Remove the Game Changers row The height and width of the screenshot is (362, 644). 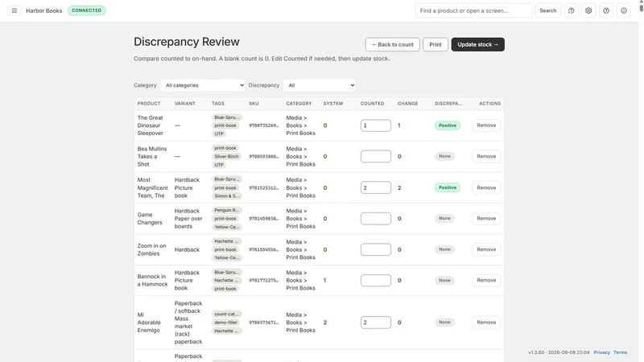click(486, 218)
